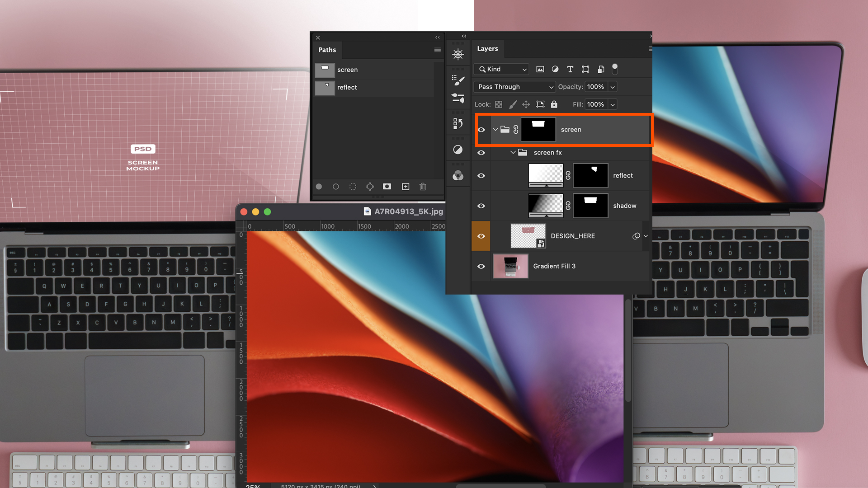Toggle visibility of Gradient Fill 3 layer
This screenshot has height=488, width=868.
click(481, 267)
